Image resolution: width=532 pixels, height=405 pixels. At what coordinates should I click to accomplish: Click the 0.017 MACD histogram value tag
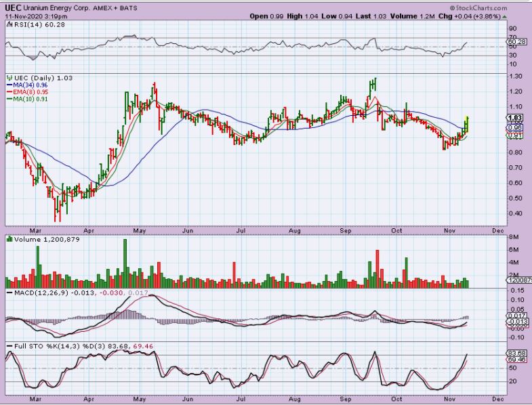point(516,316)
